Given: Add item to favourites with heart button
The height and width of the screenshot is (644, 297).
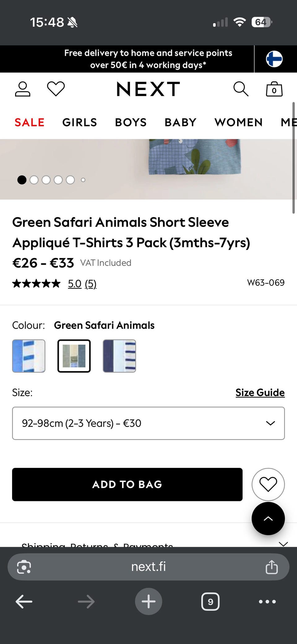Looking at the screenshot, I should [268, 484].
